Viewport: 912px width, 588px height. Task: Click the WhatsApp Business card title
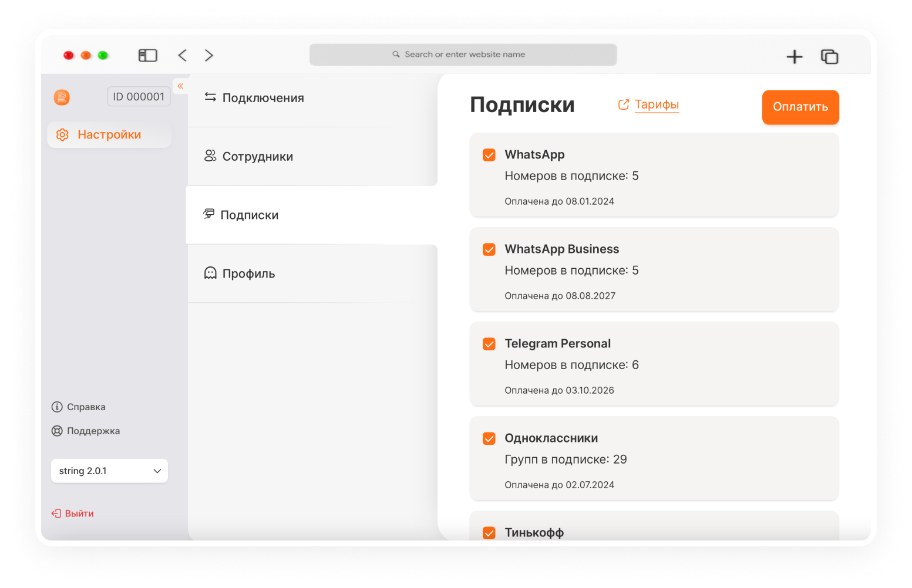coord(561,249)
